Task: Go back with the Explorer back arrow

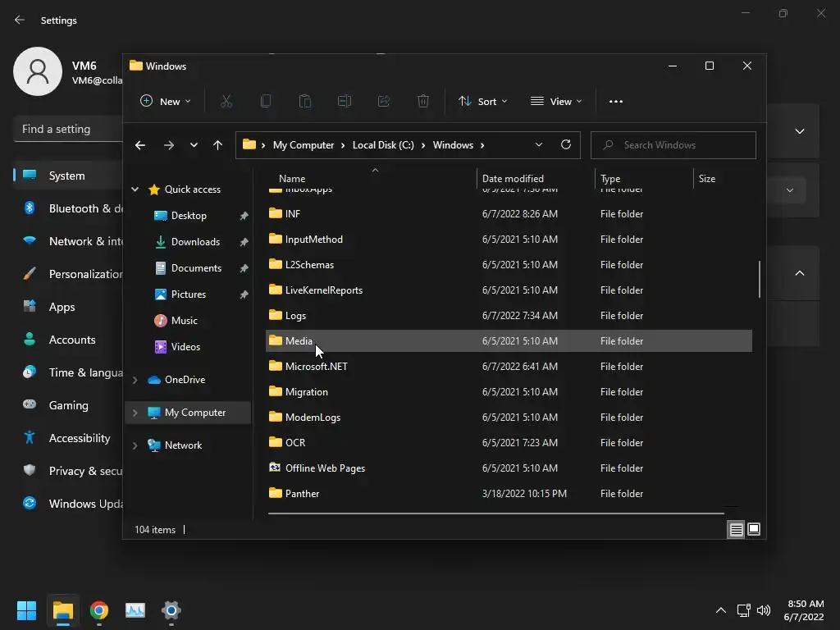Action: [x=140, y=145]
